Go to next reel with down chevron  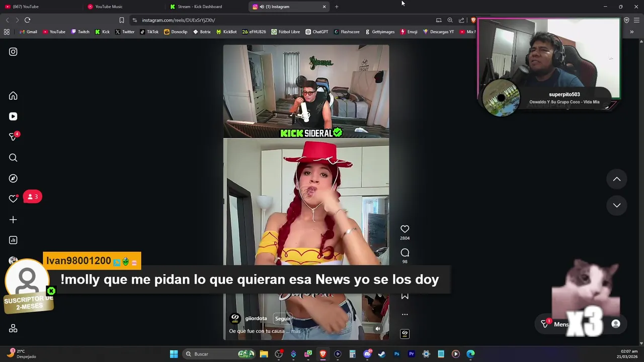point(617,205)
